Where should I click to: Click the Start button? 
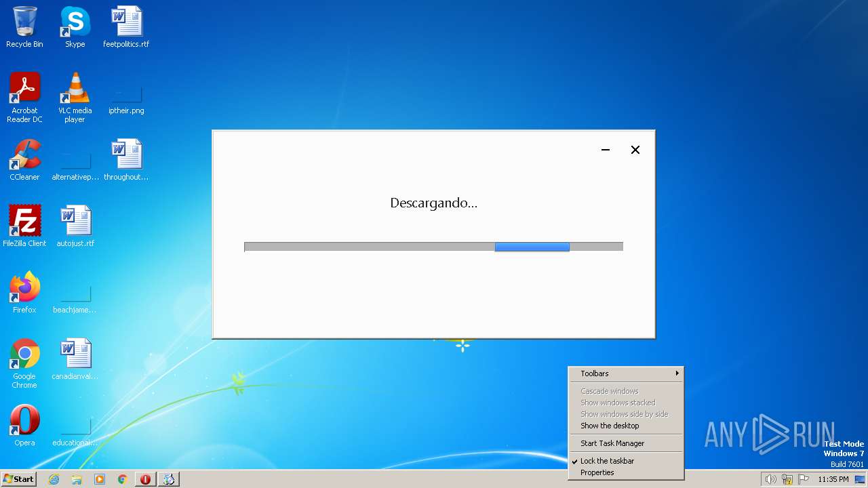(x=18, y=479)
